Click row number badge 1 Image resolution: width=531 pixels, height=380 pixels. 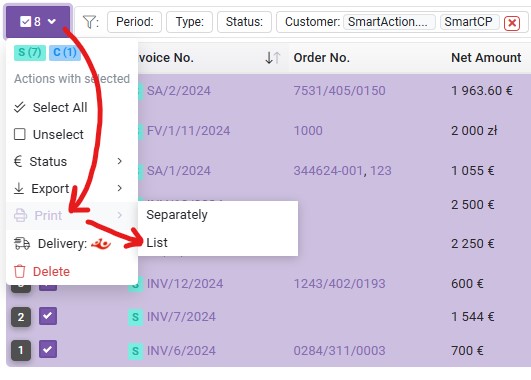point(21,350)
